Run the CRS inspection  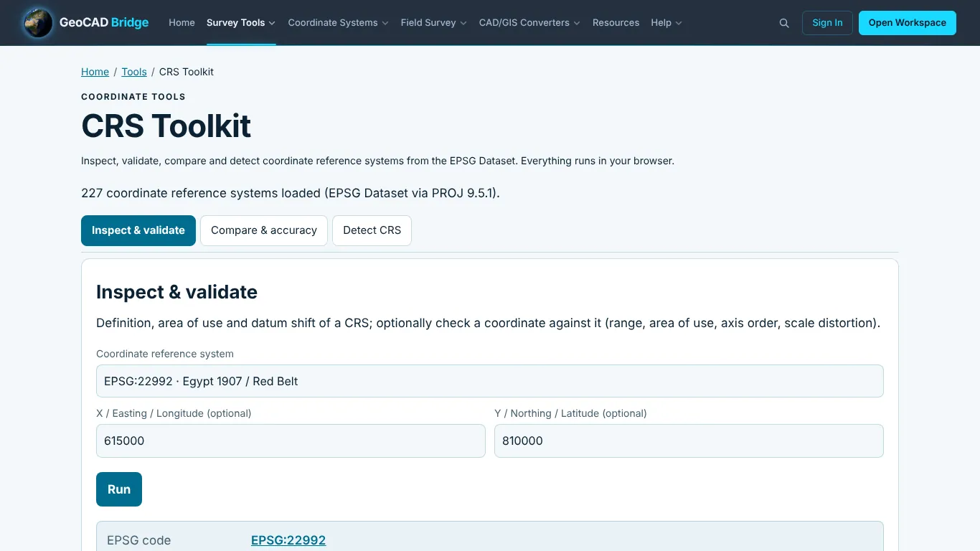119,489
